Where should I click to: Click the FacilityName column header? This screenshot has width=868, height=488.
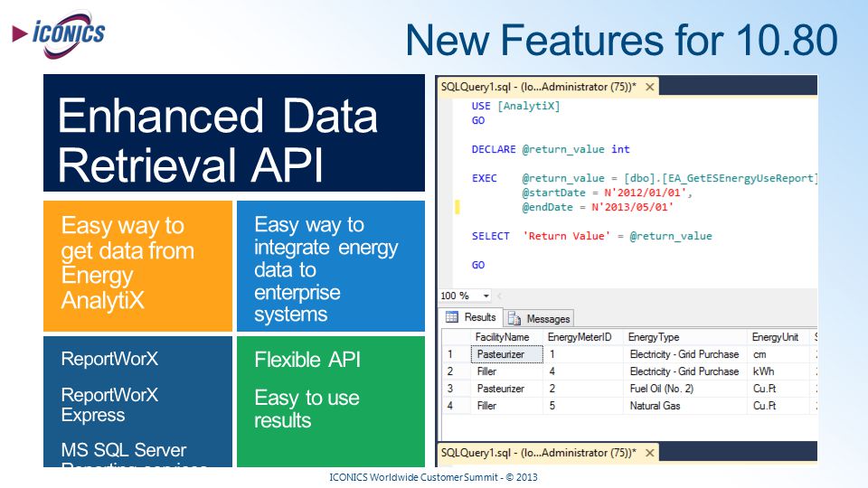506,337
